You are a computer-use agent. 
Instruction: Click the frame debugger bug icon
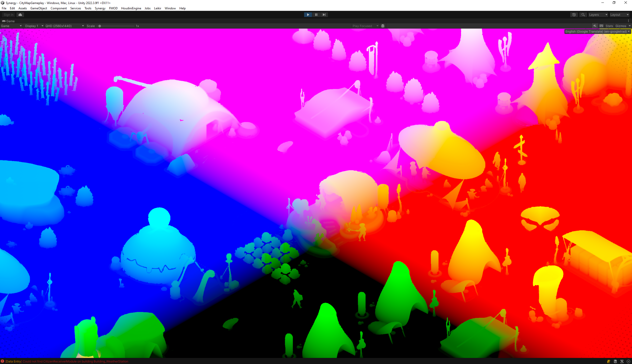click(x=383, y=26)
